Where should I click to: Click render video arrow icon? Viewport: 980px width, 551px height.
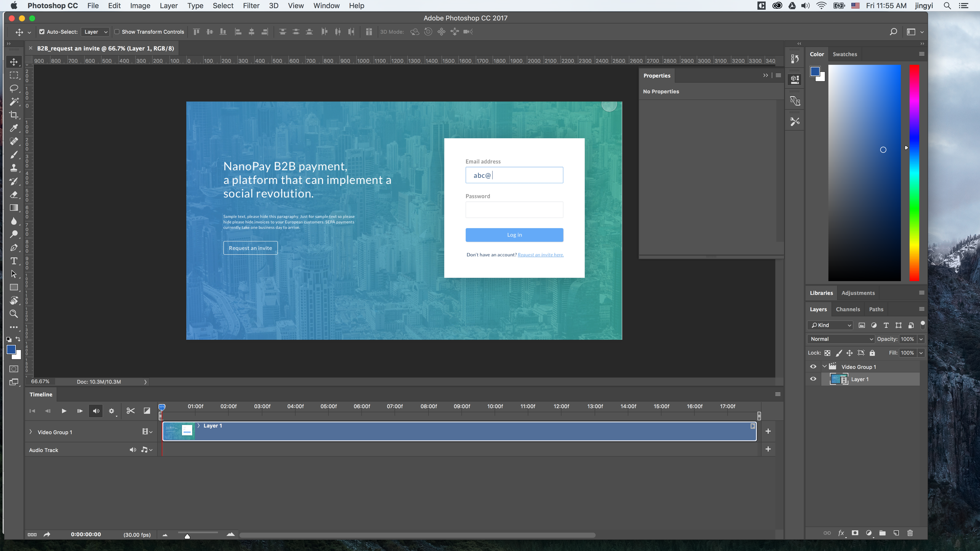[47, 534]
